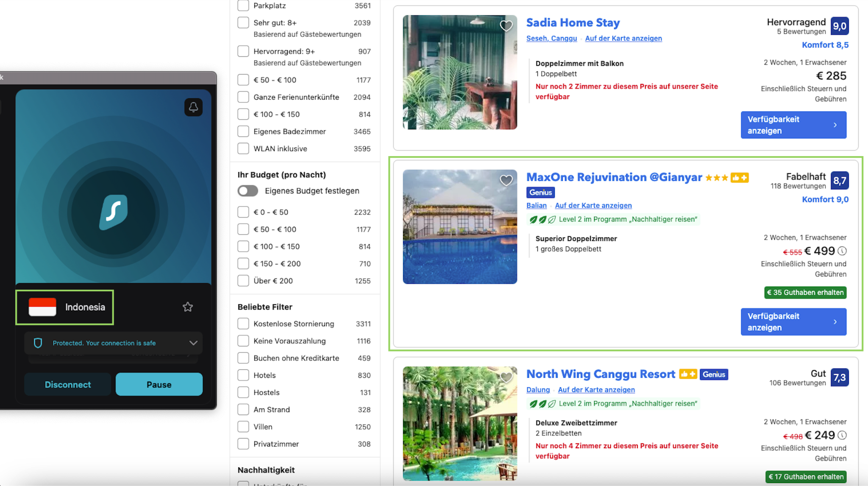Click 106 Bewertungen review count
The width and height of the screenshot is (868, 486).
tap(798, 383)
